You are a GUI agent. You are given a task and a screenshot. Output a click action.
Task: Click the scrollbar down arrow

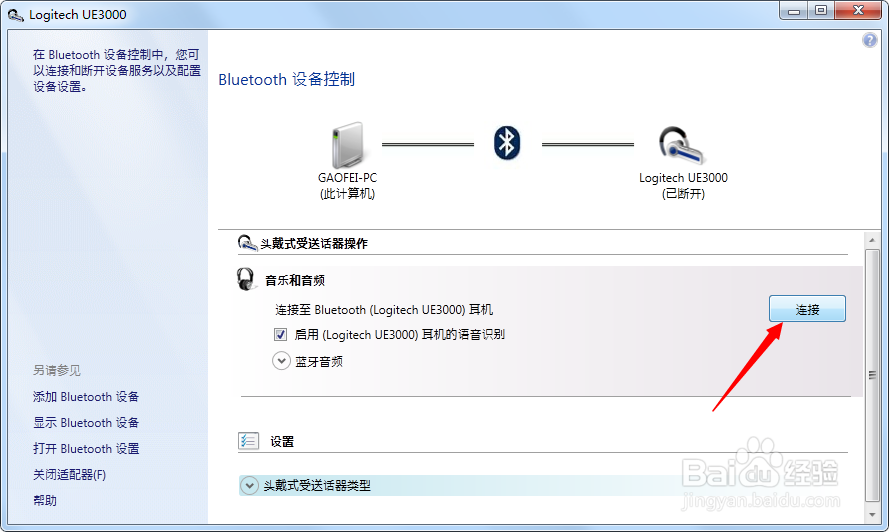point(872,514)
